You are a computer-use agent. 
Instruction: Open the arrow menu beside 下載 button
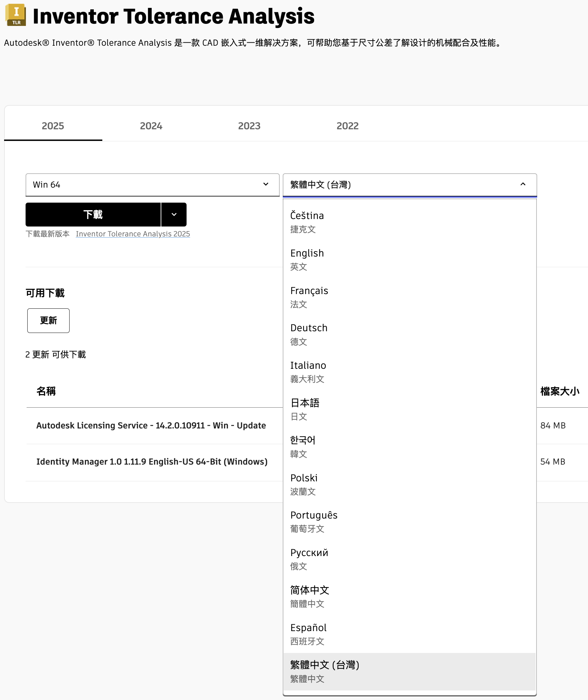[174, 215]
